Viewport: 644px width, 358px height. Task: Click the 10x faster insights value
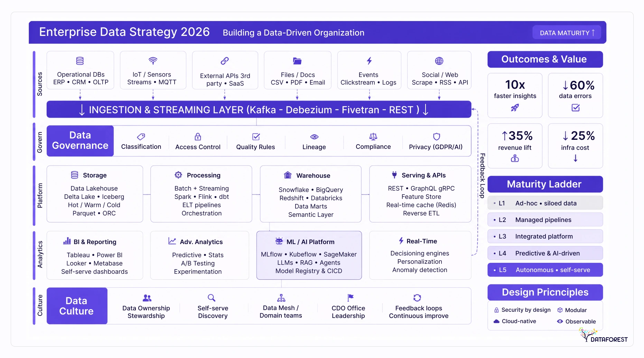[x=515, y=85]
